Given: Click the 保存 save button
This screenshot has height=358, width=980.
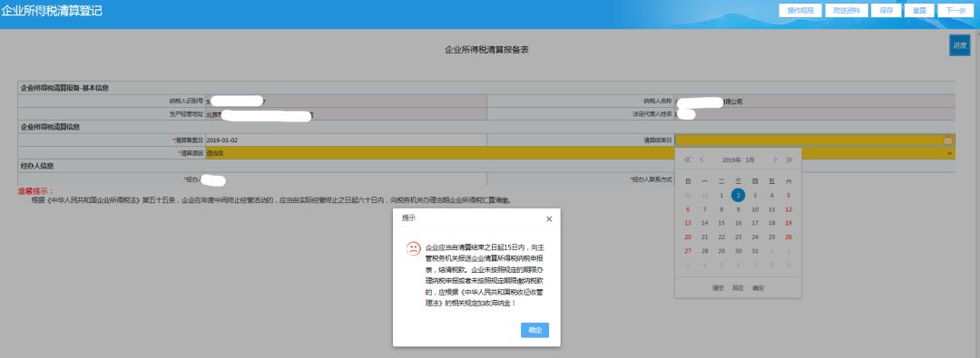Looking at the screenshot, I should coord(886,11).
